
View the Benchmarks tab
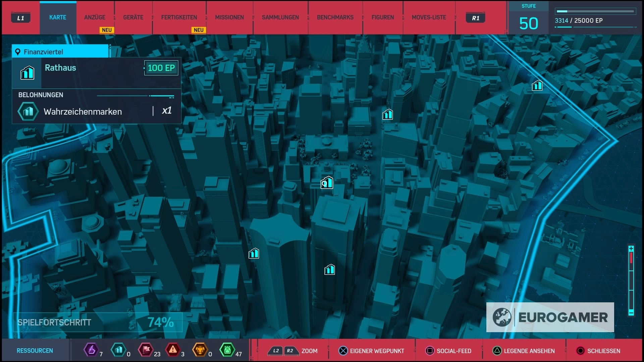[x=335, y=17]
